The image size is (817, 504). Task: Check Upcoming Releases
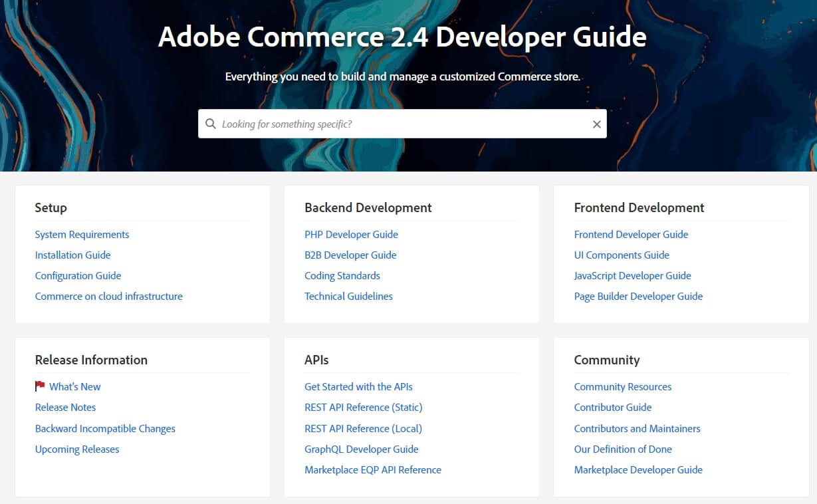tap(77, 449)
